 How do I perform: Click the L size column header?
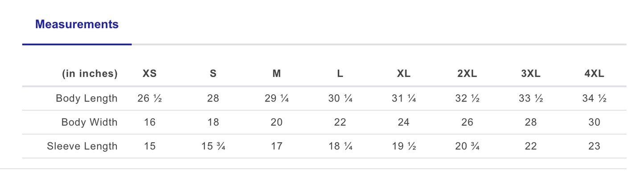(340, 74)
